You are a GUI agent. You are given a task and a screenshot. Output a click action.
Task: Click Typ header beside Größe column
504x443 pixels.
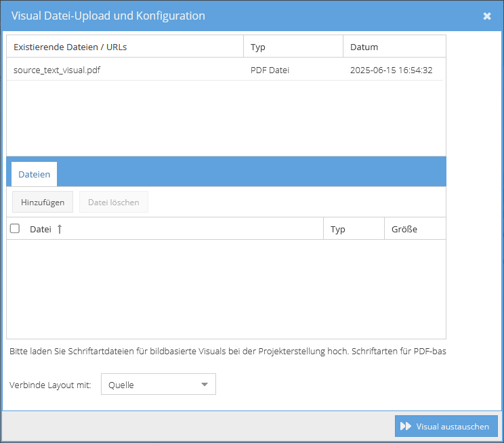click(x=338, y=229)
